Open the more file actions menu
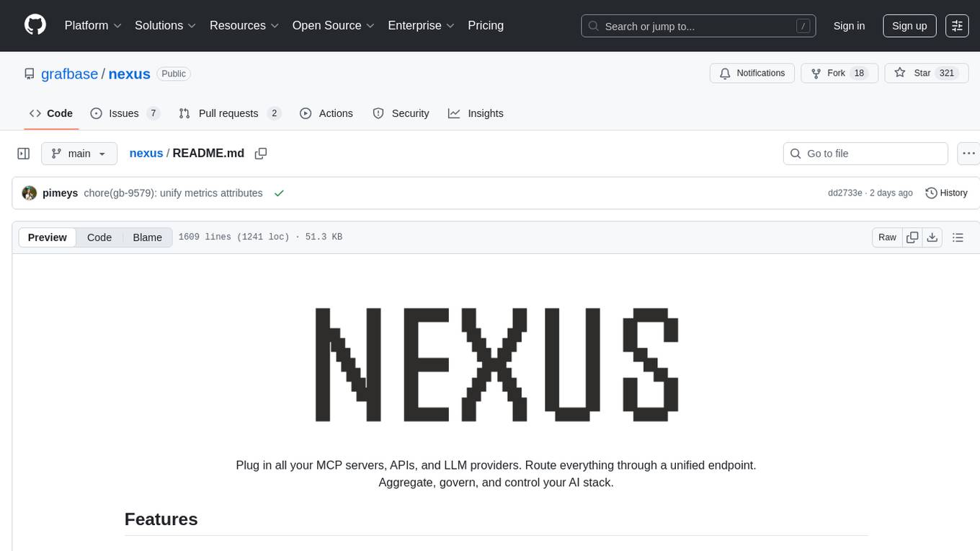The width and height of the screenshot is (980, 551). click(x=968, y=154)
